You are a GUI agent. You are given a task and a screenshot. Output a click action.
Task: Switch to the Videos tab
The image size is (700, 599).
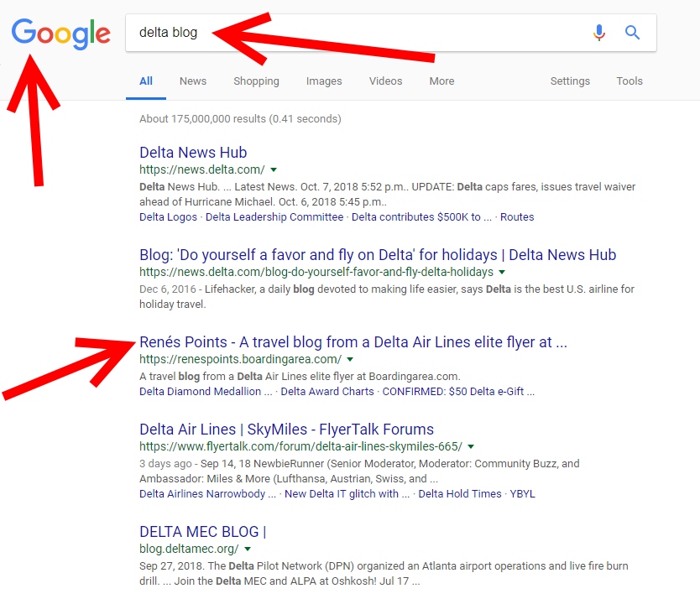coord(385,81)
